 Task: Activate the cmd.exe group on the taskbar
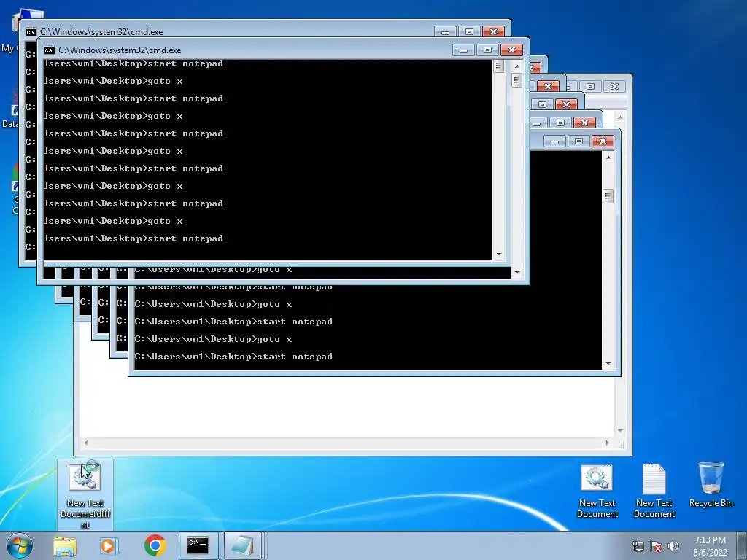pyautogui.click(x=198, y=545)
